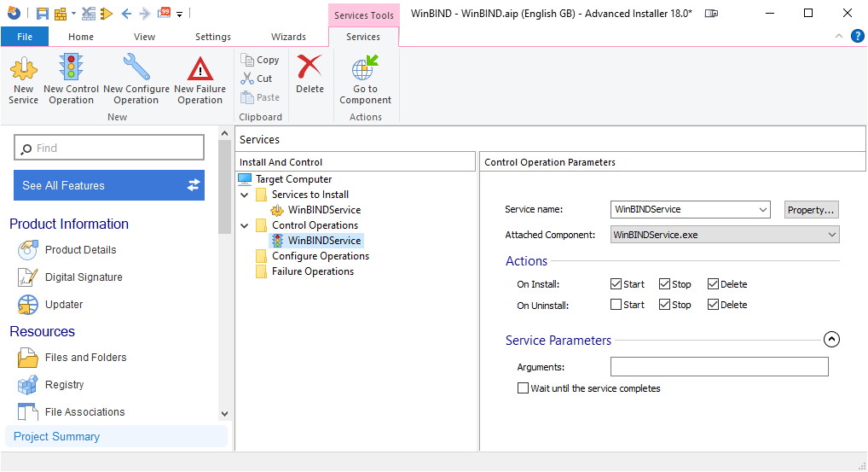Delete the selected service item
The width and height of the screenshot is (868, 472).
tap(310, 75)
